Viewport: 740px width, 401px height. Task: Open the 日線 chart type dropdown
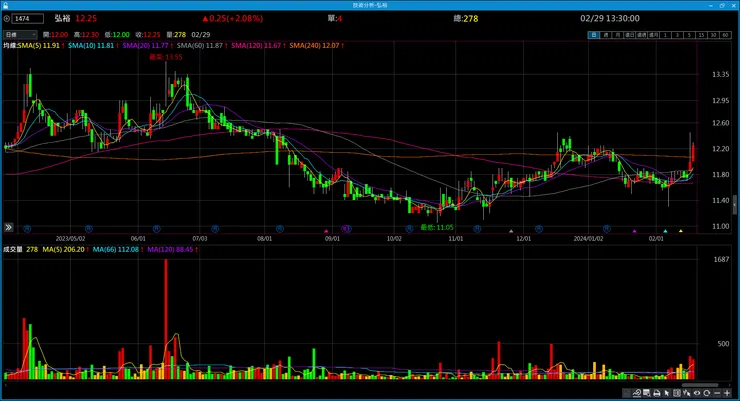point(20,35)
